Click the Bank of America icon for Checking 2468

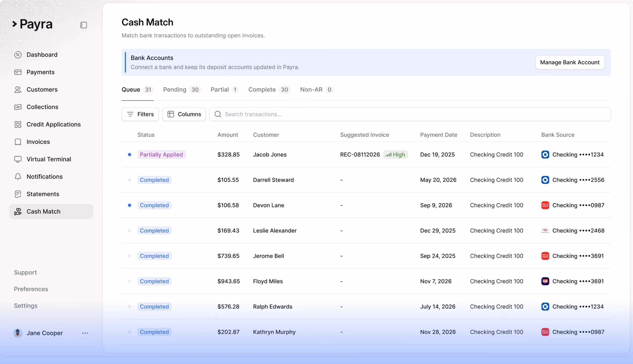point(545,231)
